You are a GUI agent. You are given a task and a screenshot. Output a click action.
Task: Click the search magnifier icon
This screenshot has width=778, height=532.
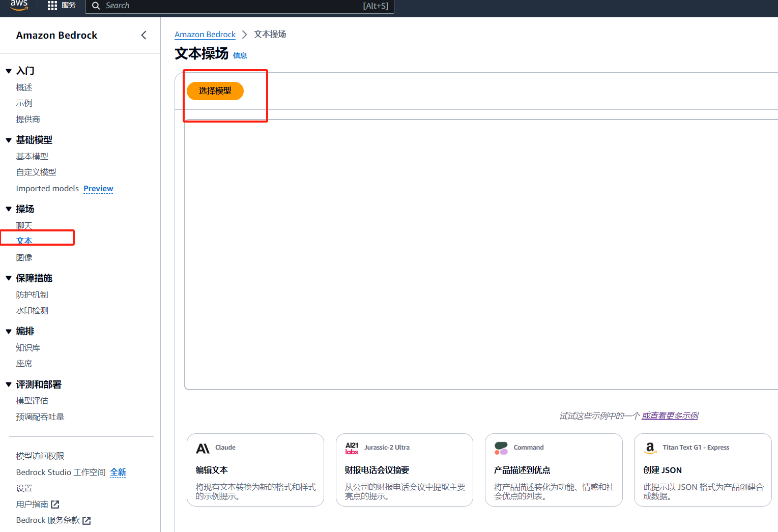96,6
